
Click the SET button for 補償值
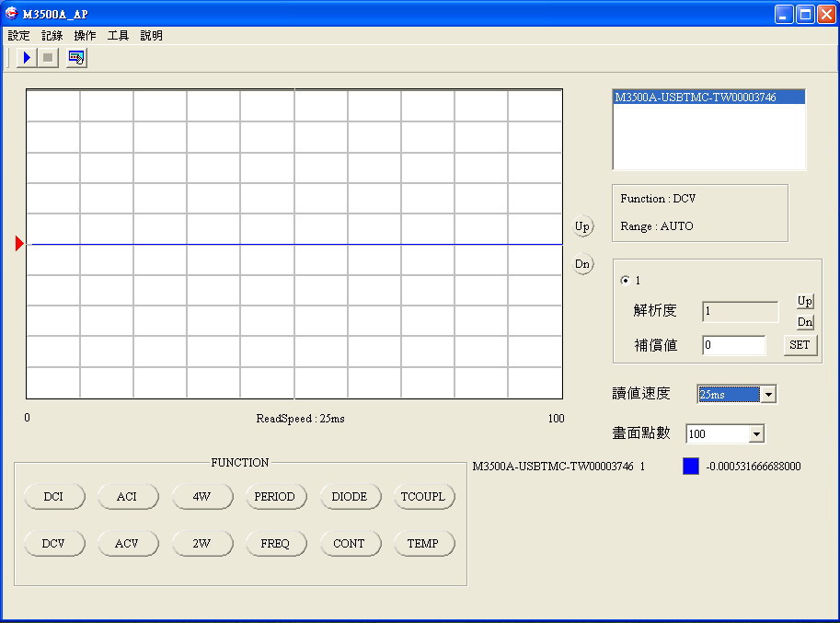point(800,345)
